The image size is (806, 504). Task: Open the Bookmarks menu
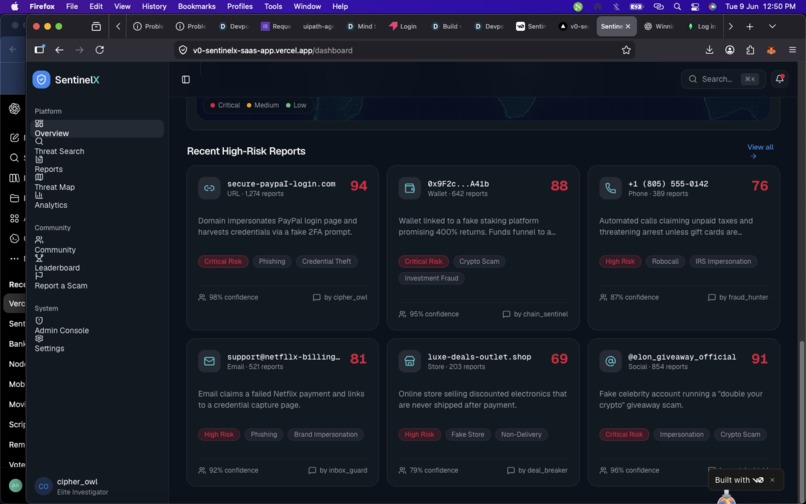196,7
